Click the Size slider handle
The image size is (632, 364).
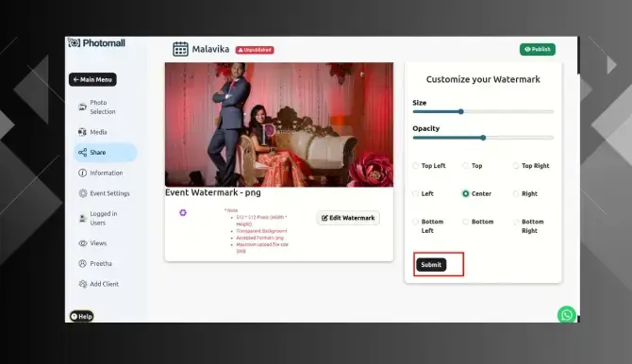point(460,111)
